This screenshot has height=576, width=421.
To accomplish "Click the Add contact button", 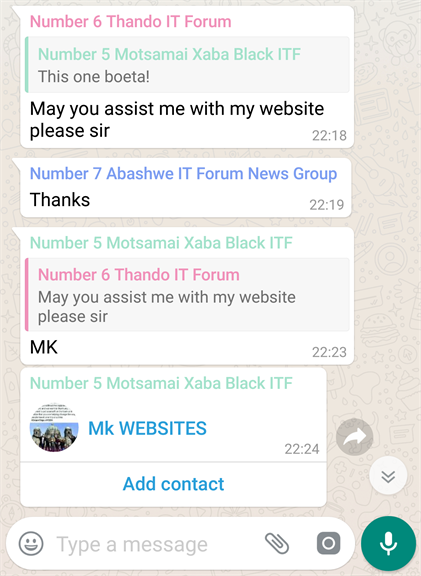I will click(x=173, y=484).
